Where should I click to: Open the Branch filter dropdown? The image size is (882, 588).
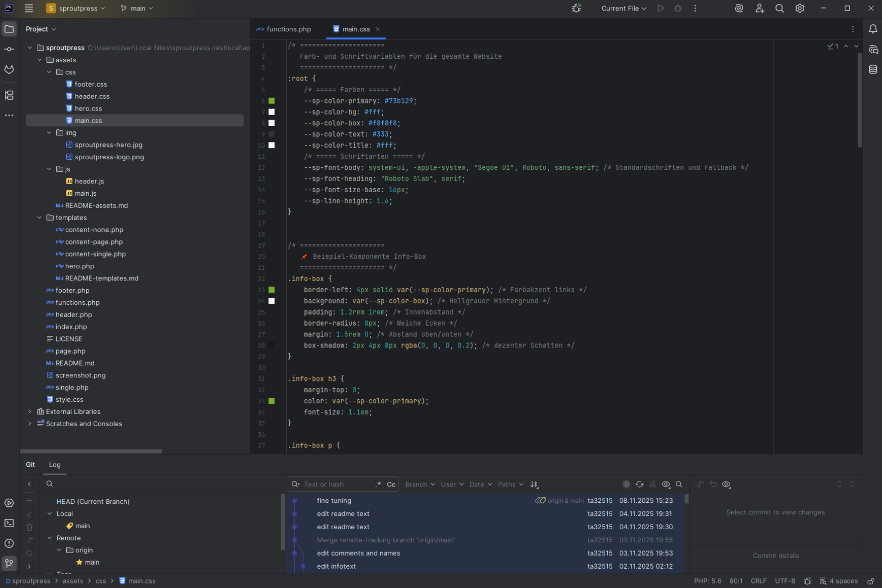pyautogui.click(x=420, y=484)
